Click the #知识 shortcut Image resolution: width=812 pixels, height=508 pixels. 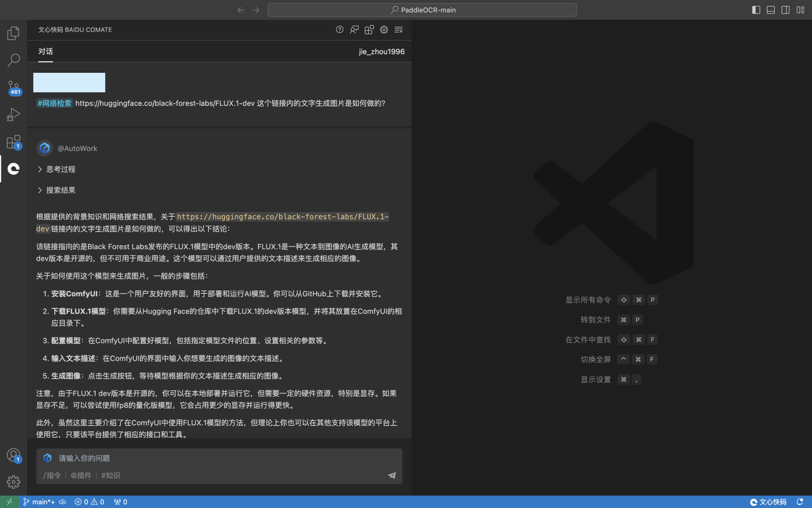pos(111,475)
